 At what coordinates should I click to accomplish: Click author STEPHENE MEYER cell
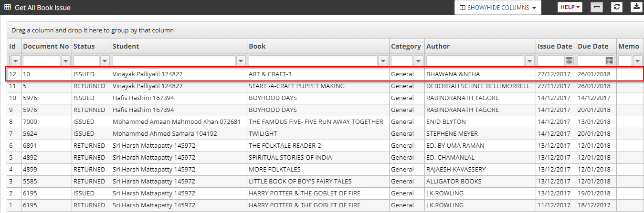(480, 133)
